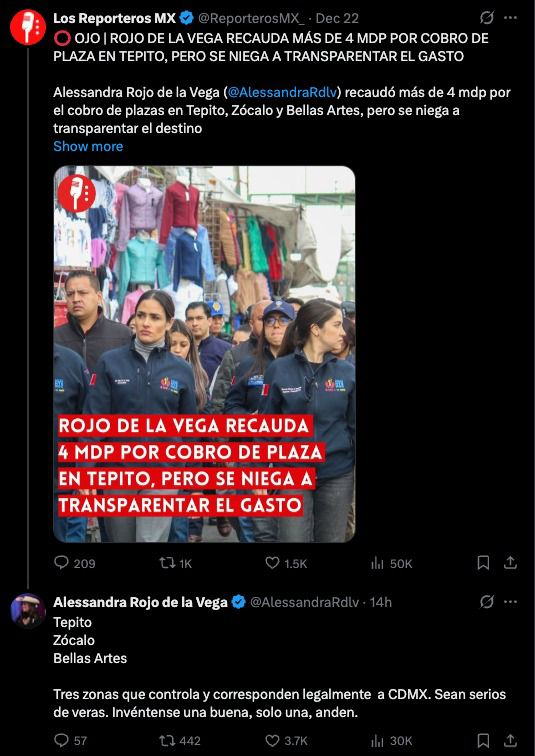Open the @AlessandraRdlv mention link

point(282,92)
